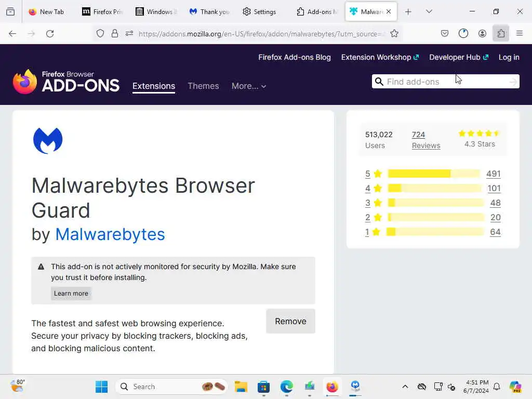The width and height of the screenshot is (532, 399).
Task: Open Firefox Add-ons Blog link
Action: pos(295,57)
